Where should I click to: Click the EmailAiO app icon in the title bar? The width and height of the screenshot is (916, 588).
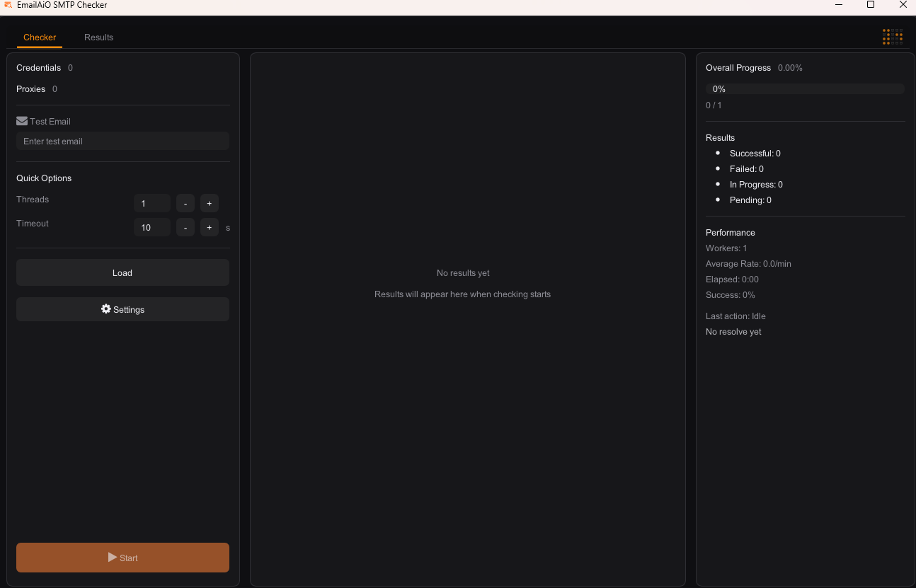coord(8,5)
